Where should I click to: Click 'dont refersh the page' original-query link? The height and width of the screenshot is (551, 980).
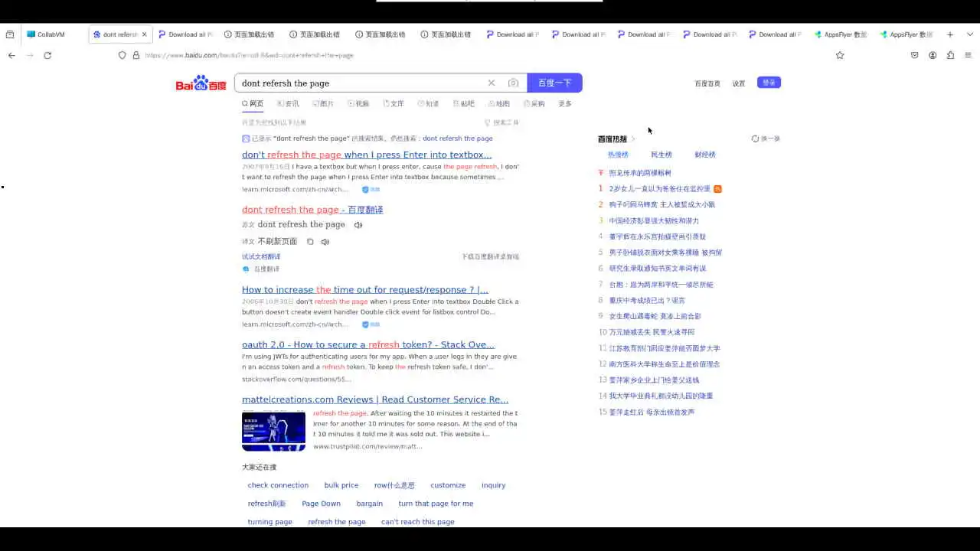[457, 139]
